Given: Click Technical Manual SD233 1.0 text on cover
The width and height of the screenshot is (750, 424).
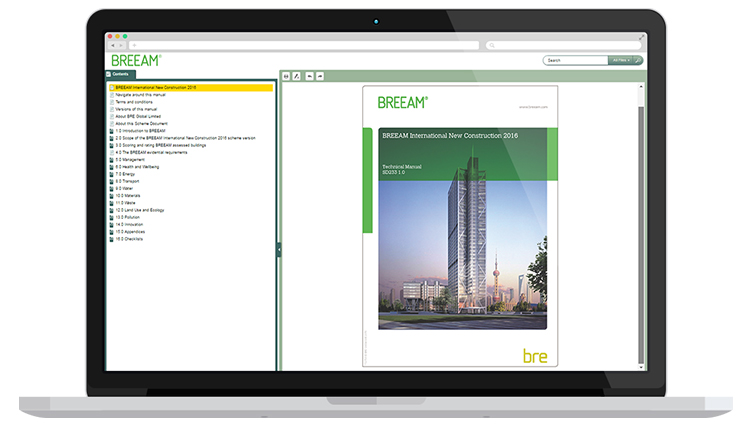Looking at the screenshot, I should [402, 169].
